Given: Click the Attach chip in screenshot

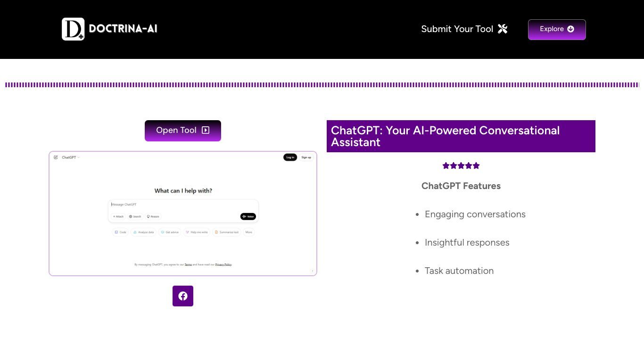Looking at the screenshot, I should click(x=118, y=217).
